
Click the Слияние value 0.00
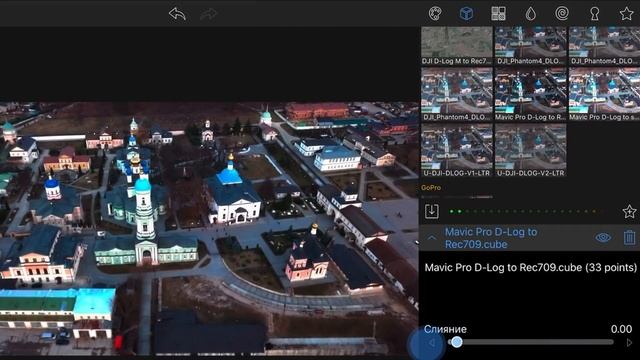621,329
